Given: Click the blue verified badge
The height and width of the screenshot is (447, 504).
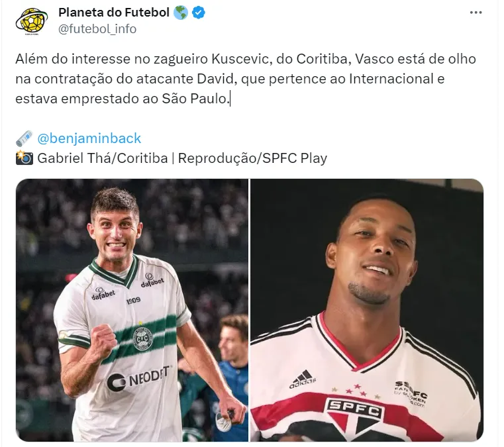Looking at the screenshot, I should coord(198,13).
